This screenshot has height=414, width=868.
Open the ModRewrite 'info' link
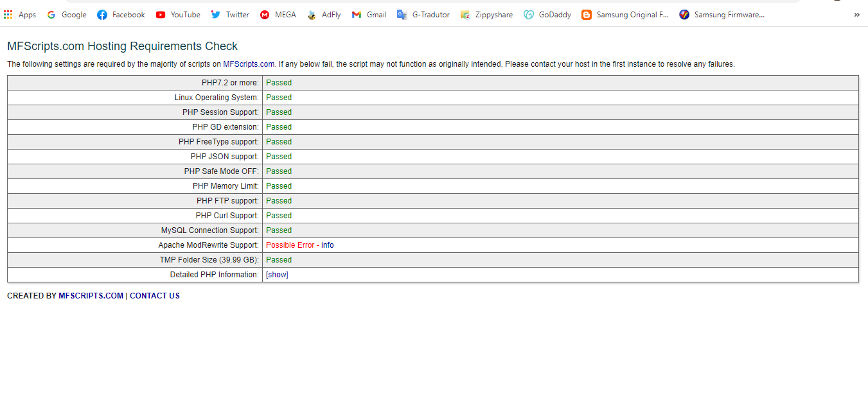(328, 245)
